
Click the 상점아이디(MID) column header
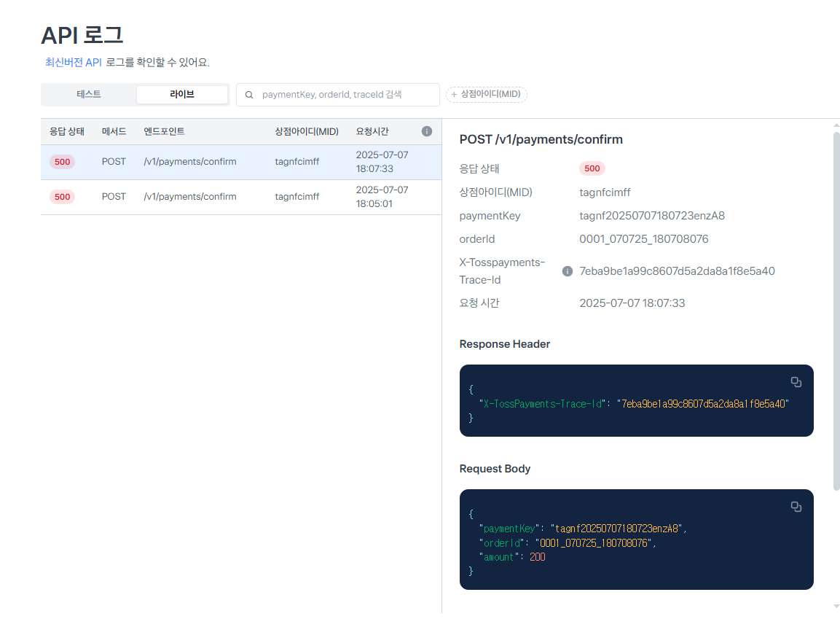307,131
